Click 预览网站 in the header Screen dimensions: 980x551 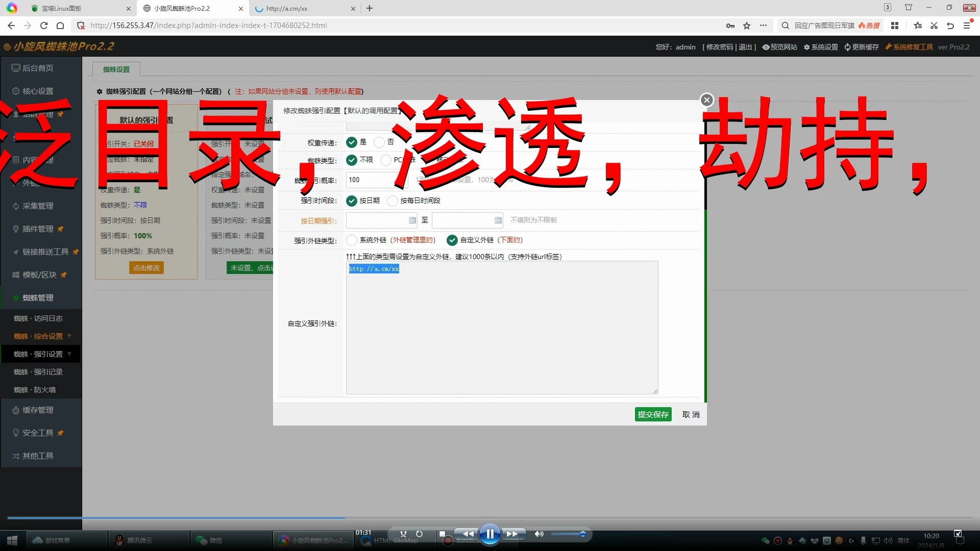point(780,47)
